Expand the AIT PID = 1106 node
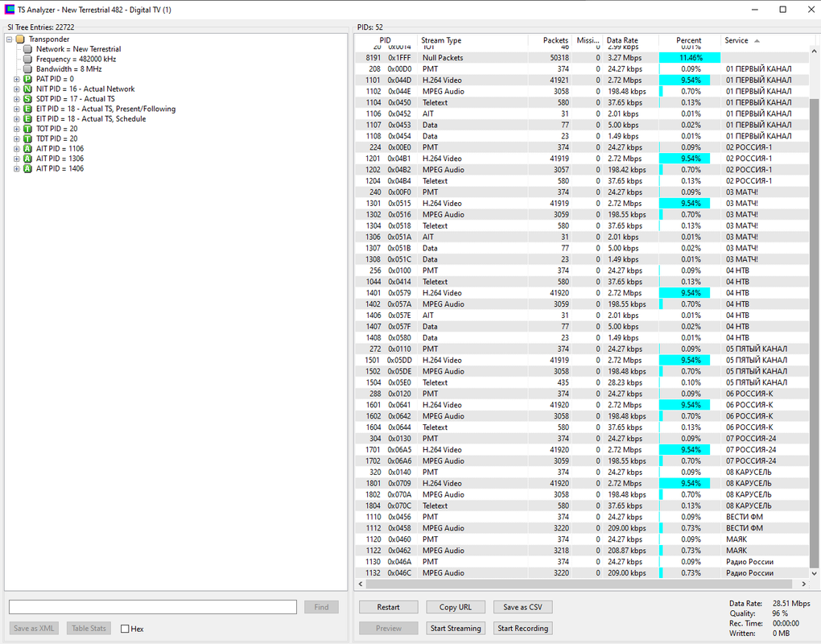The width and height of the screenshot is (821, 644). tap(16, 149)
